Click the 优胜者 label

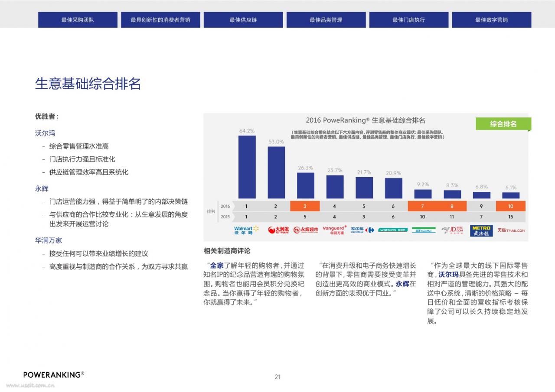tap(46, 117)
